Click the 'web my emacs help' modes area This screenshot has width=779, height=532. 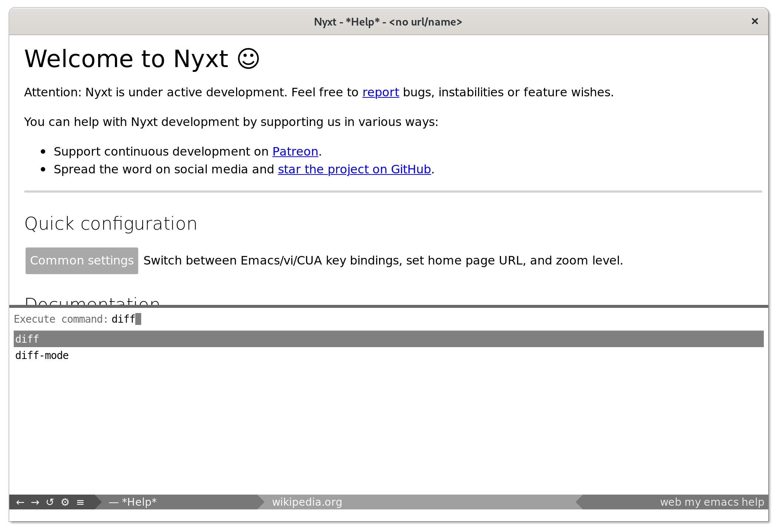tap(712, 502)
